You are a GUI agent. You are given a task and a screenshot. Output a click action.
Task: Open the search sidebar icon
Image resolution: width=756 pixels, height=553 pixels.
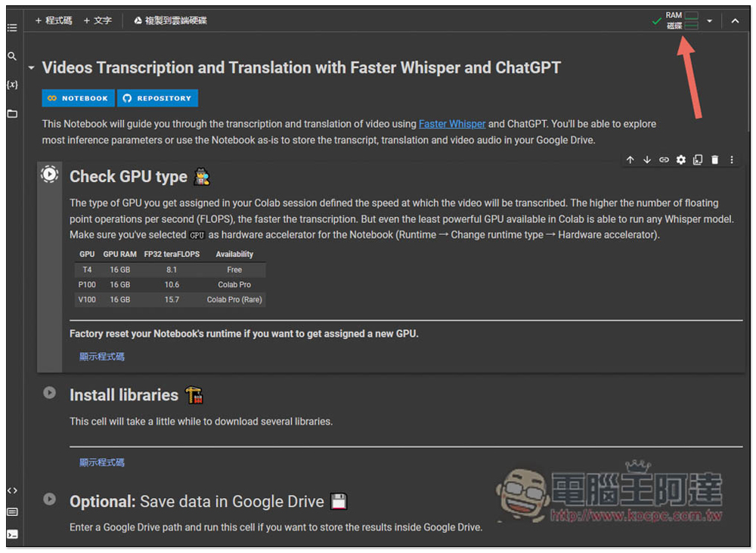12,57
